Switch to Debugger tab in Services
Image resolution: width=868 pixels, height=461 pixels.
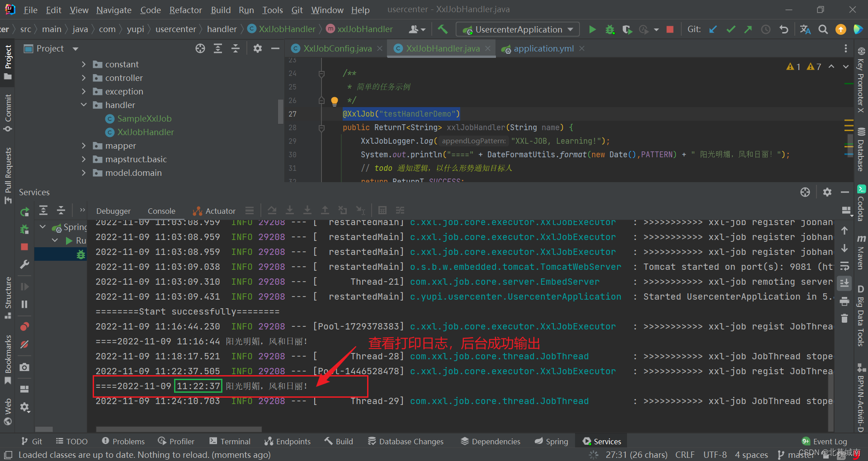(x=113, y=211)
